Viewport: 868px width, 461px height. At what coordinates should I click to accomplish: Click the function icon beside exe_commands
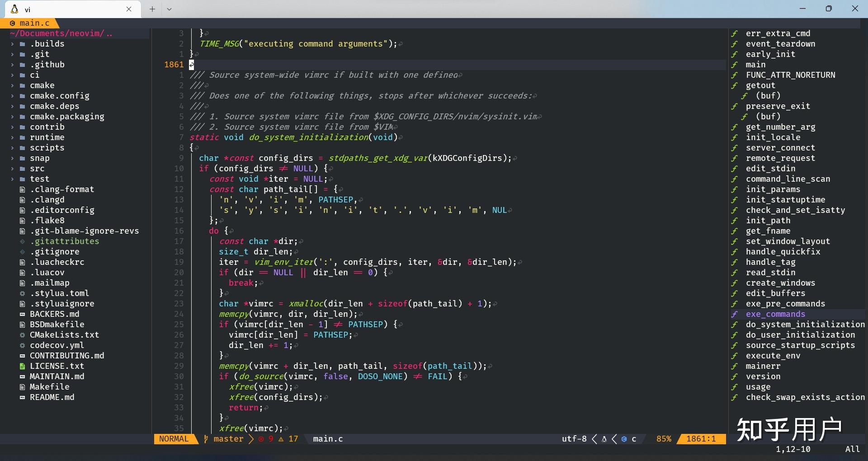coord(735,314)
